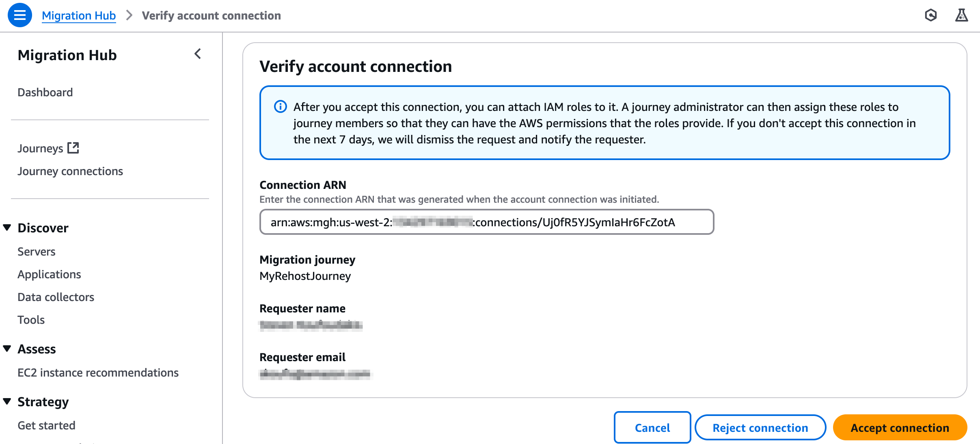The height and width of the screenshot is (444, 980).
Task: Cancel the verification process
Action: click(652, 427)
